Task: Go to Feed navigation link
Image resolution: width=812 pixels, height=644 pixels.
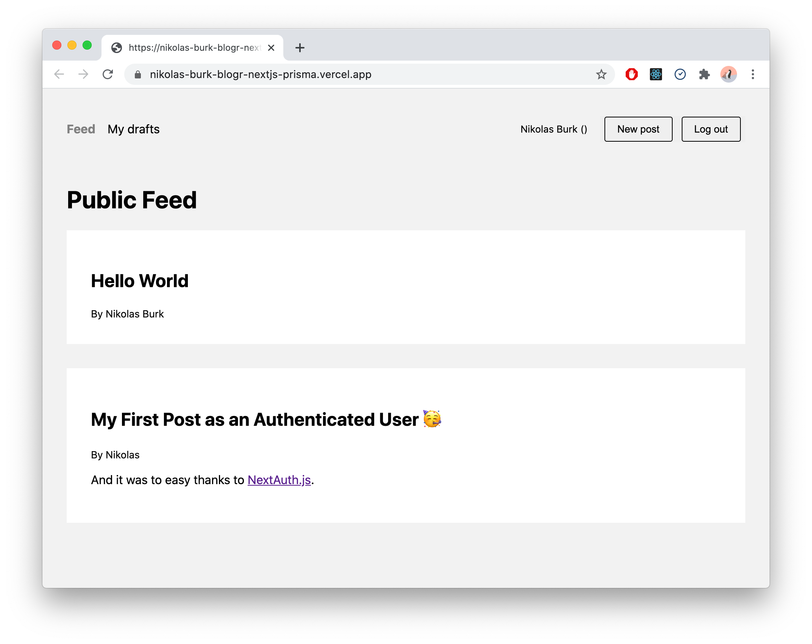Action: pyautogui.click(x=81, y=129)
